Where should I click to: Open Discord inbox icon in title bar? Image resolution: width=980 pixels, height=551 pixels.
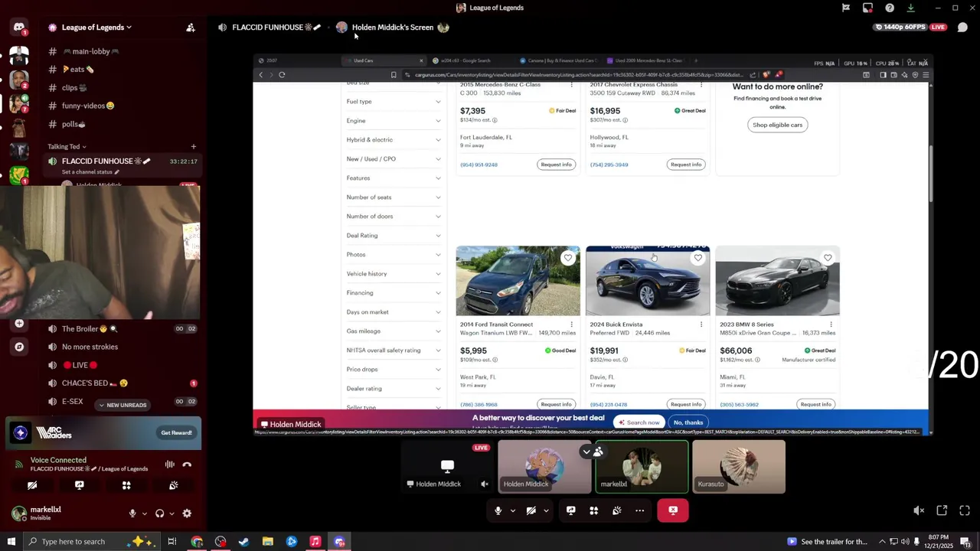tap(867, 8)
